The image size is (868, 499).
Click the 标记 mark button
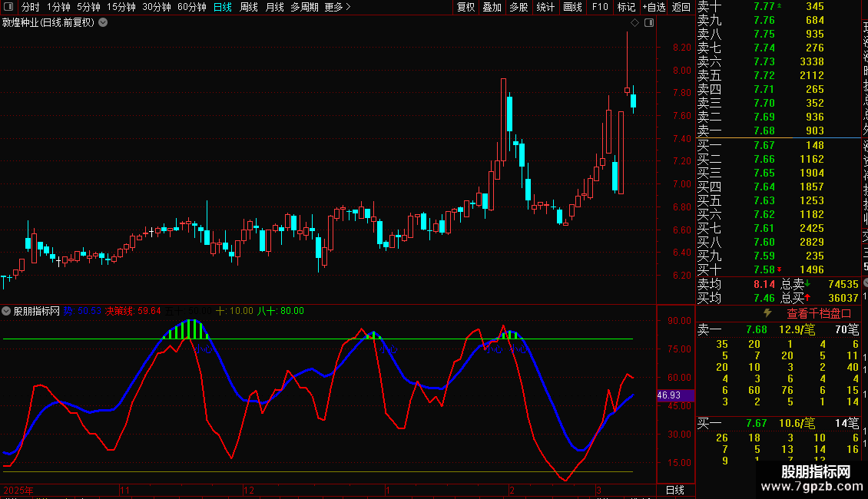(626, 7)
